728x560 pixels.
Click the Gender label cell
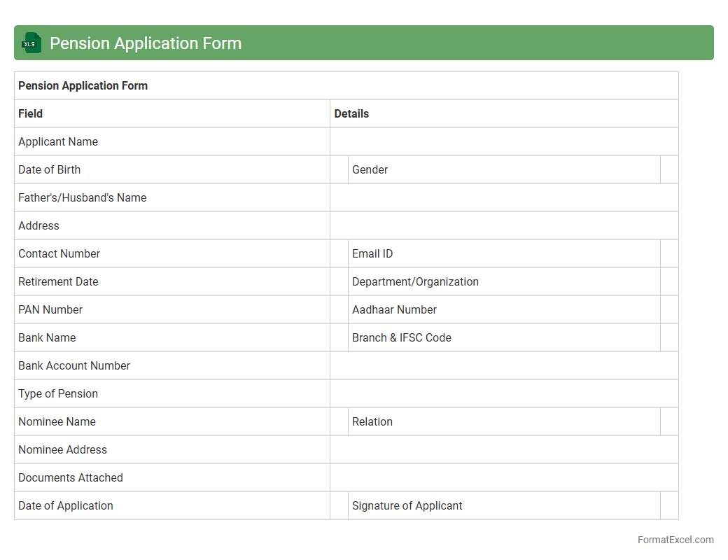tap(504, 170)
